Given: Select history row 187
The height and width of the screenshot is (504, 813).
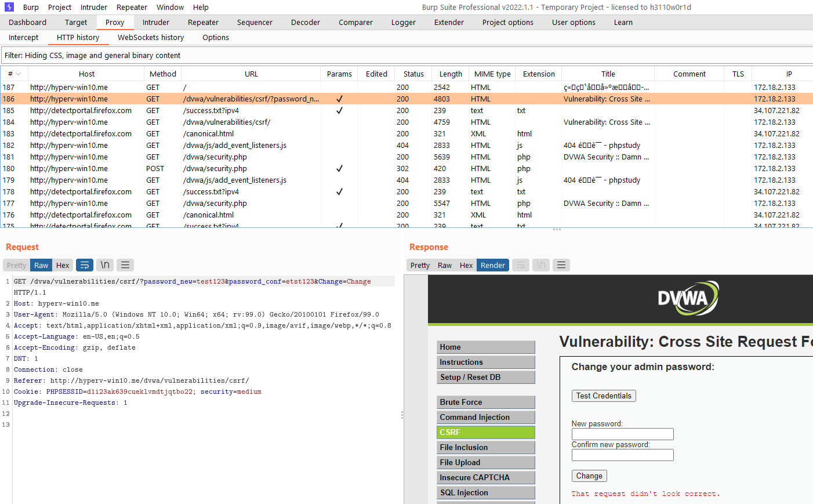Looking at the screenshot, I should coord(406,87).
